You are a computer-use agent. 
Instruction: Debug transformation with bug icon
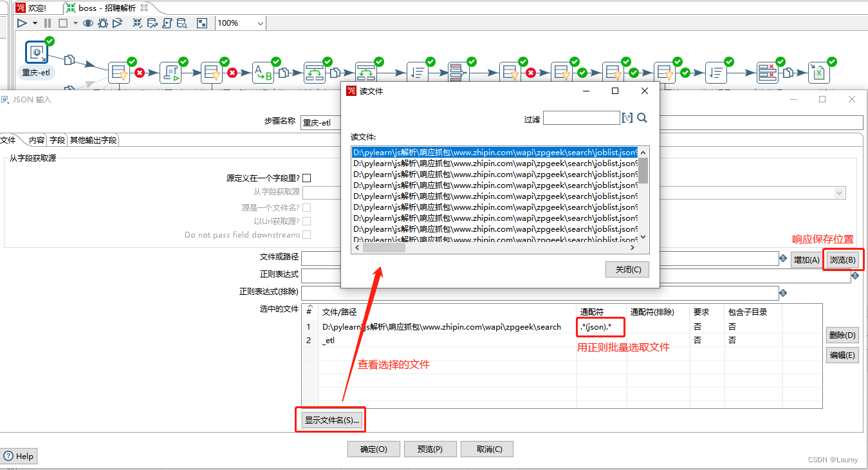pyautogui.click(x=102, y=23)
